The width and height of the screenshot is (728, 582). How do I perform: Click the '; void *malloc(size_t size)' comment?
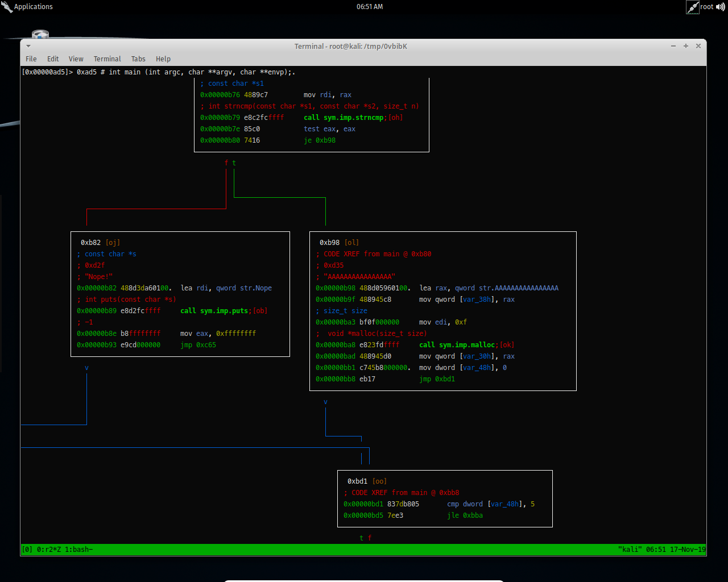click(x=371, y=334)
